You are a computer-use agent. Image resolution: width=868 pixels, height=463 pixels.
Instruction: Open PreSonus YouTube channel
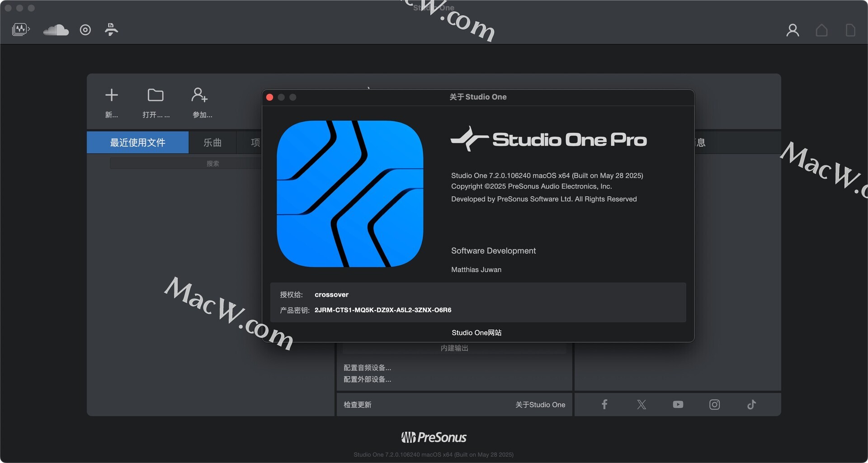pyautogui.click(x=678, y=404)
